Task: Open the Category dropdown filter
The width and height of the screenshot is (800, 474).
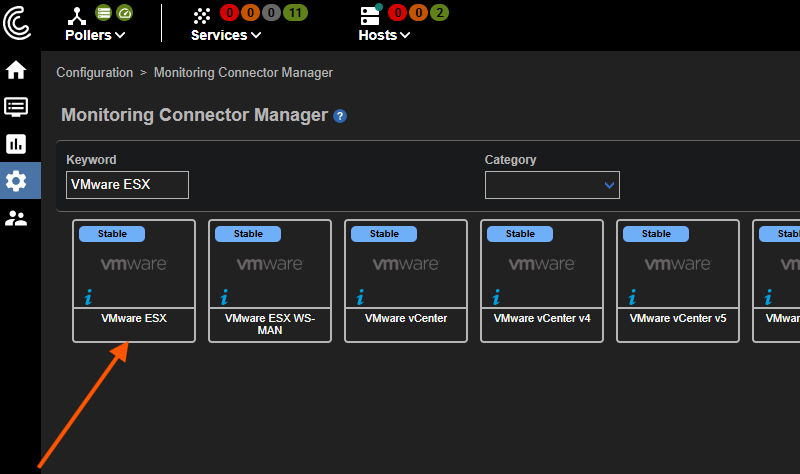Action: [x=552, y=185]
